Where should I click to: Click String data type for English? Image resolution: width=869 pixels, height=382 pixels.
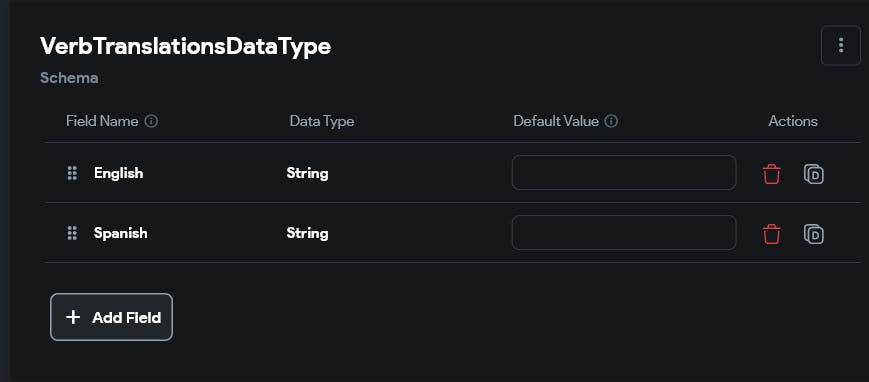click(x=308, y=173)
